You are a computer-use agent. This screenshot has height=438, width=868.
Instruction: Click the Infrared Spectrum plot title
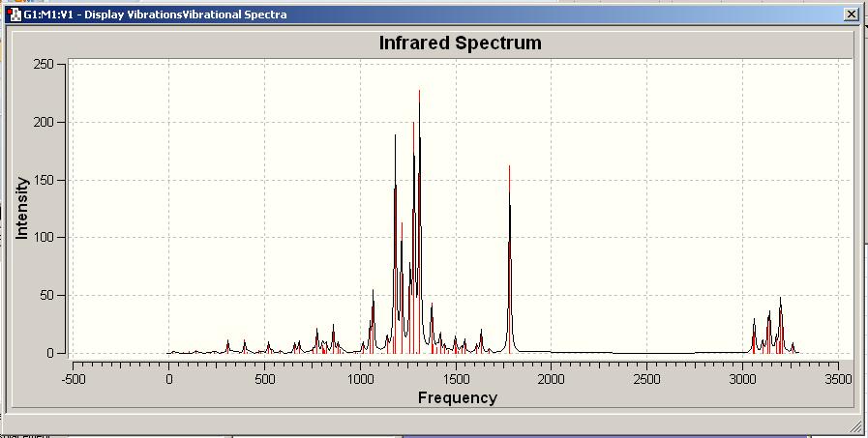460,43
